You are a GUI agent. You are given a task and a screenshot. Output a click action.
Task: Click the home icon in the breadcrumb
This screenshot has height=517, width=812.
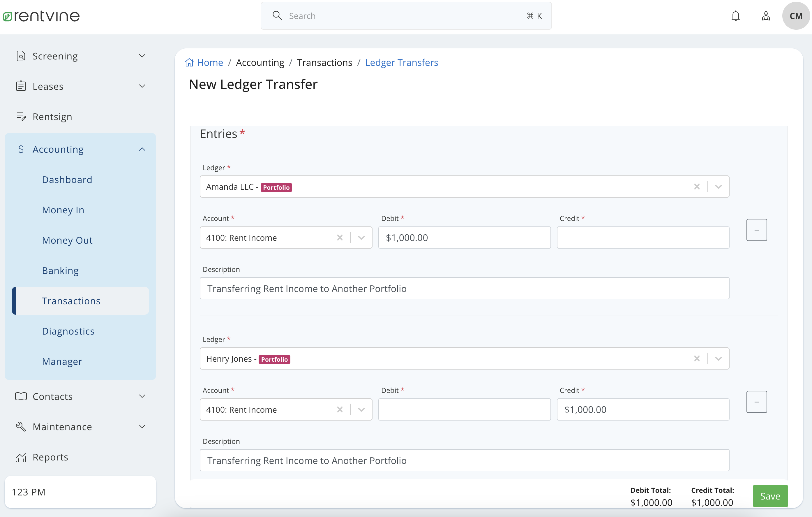click(x=190, y=62)
